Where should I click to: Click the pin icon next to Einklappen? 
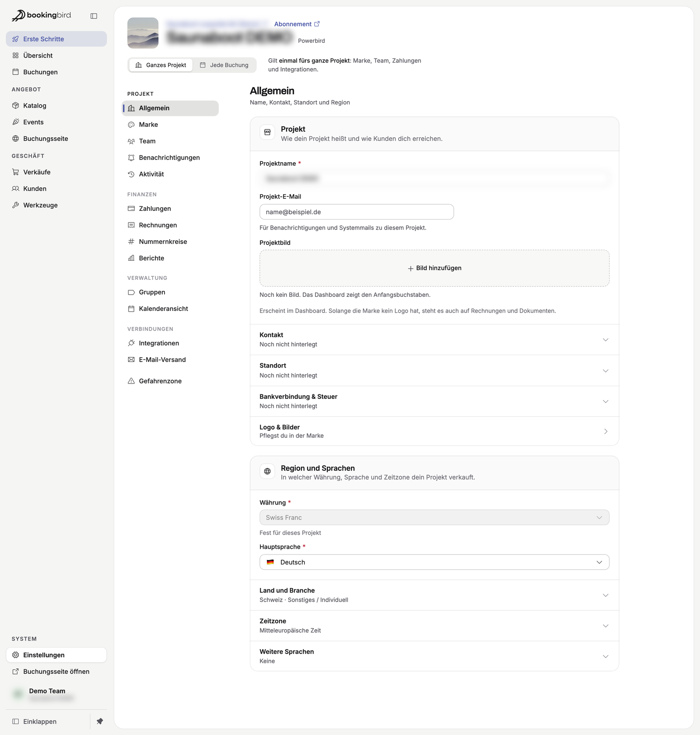[x=100, y=721]
